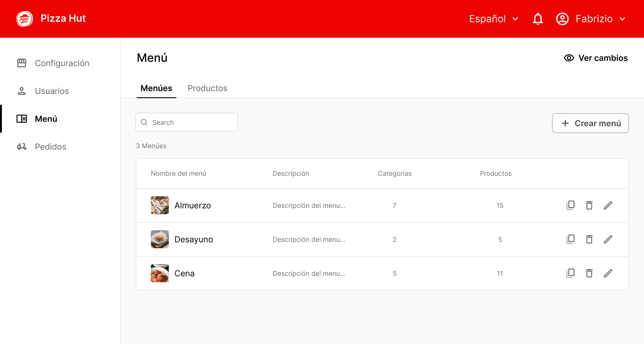
Task: Duplicate the Almuerzo menu
Action: (x=570, y=206)
